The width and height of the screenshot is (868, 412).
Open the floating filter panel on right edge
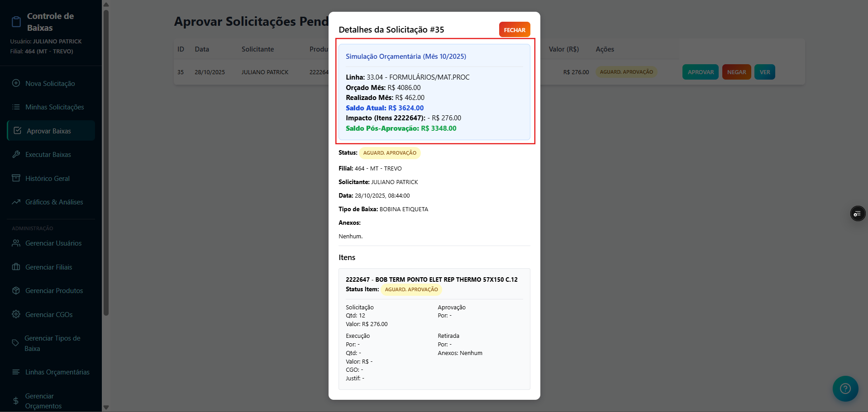858,213
